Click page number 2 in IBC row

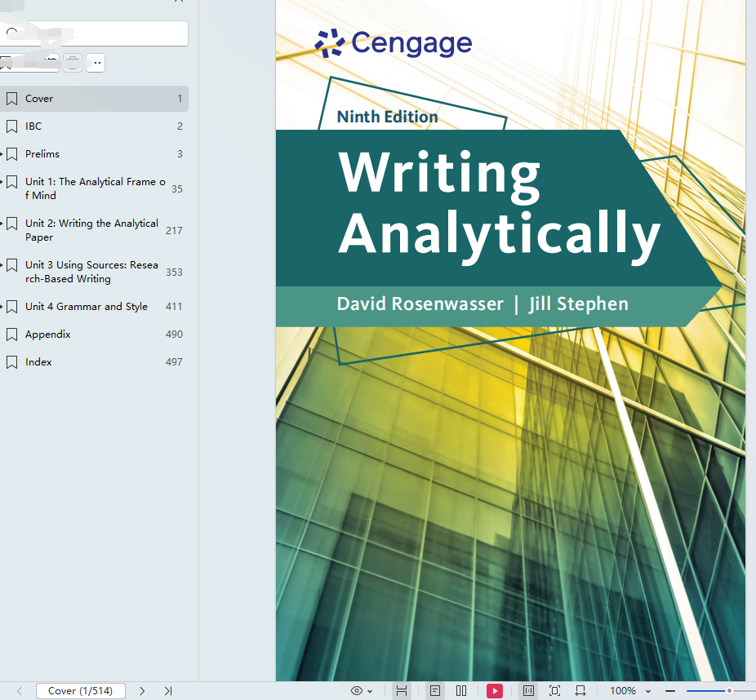(180, 126)
